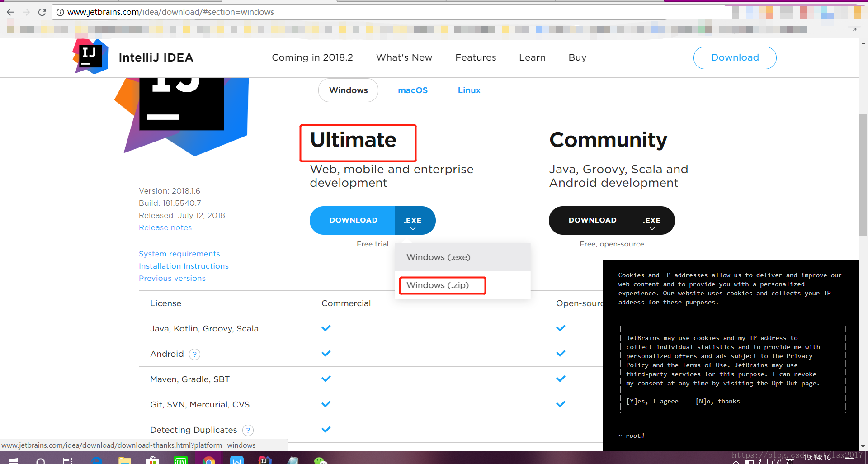Image resolution: width=868 pixels, height=464 pixels.
Task: Click the page vertical scrollbar thumb
Action: point(863,175)
